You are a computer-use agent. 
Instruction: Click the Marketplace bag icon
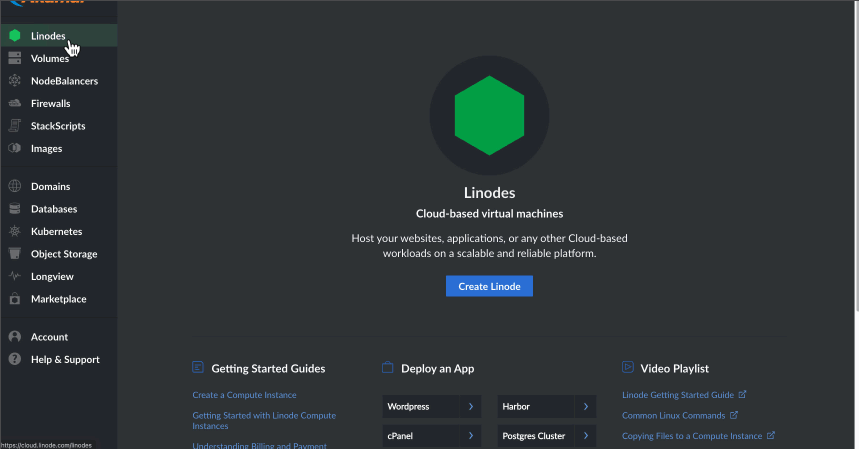[x=14, y=299]
